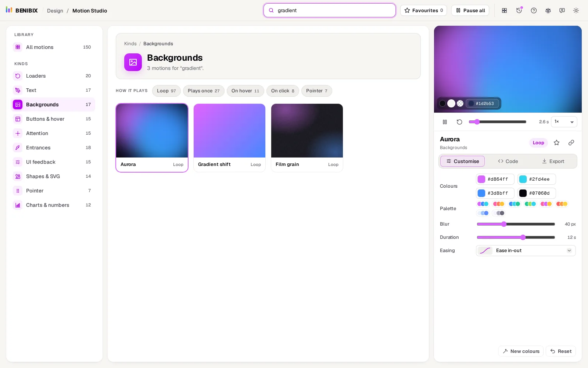This screenshot has width=588, height=368.
Task: Filter by the On hover chip
Action: coord(245,91)
